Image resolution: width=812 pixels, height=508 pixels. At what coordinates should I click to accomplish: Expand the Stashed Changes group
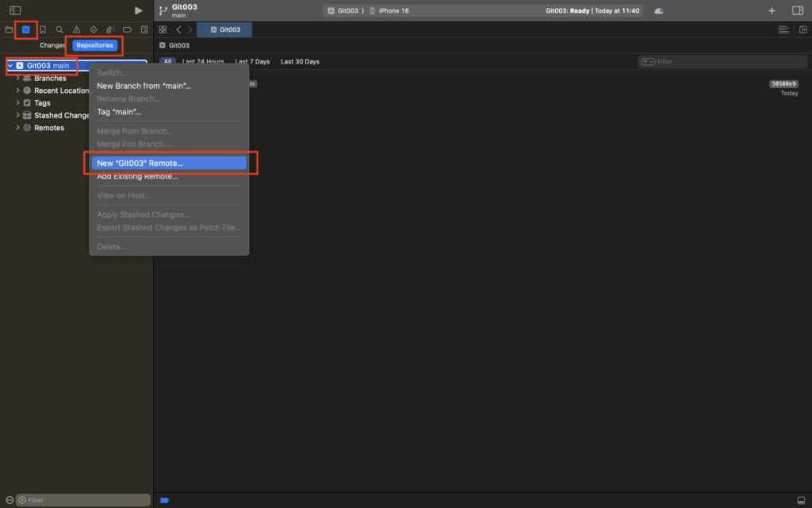(x=17, y=115)
